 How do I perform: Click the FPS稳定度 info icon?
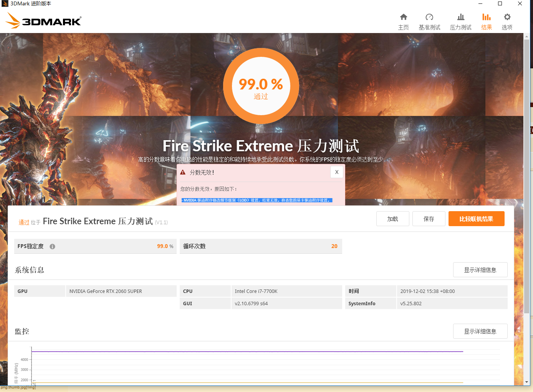point(53,246)
